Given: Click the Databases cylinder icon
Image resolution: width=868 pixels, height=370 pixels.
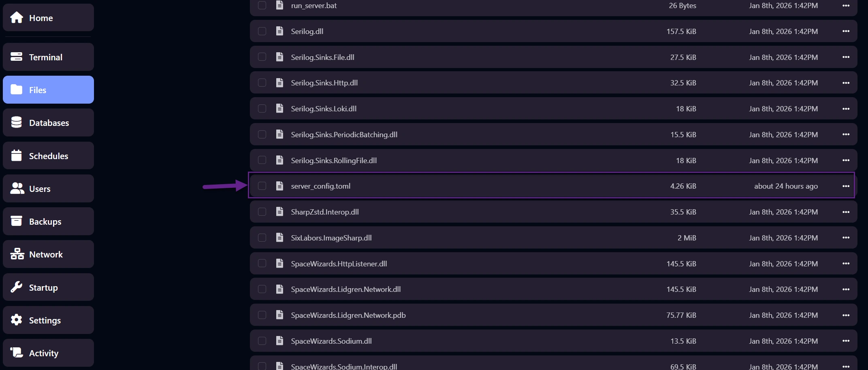Looking at the screenshot, I should [17, 123].
